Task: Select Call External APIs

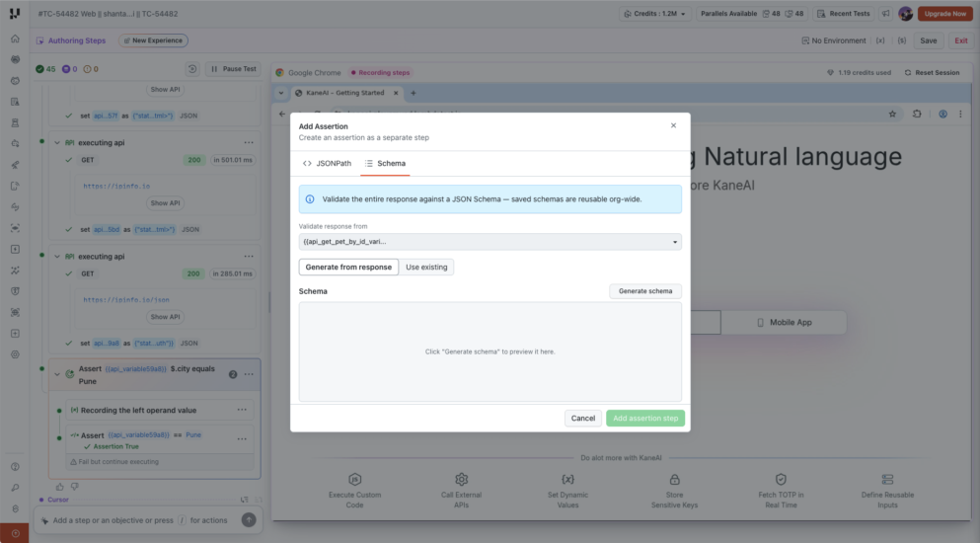Action: (x=461, y=491)
